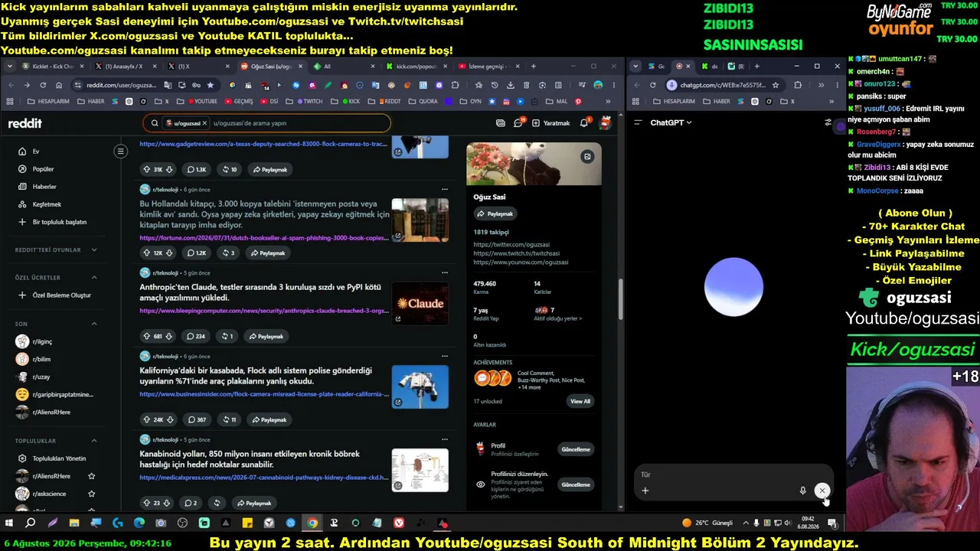Open Reddit notifications bell

pos(584,123)
